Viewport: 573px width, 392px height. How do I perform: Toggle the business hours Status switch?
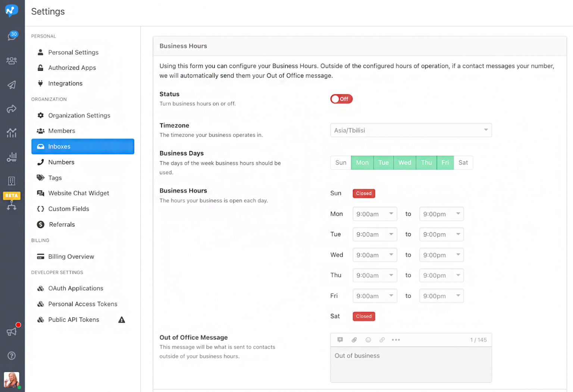(341, 99)
